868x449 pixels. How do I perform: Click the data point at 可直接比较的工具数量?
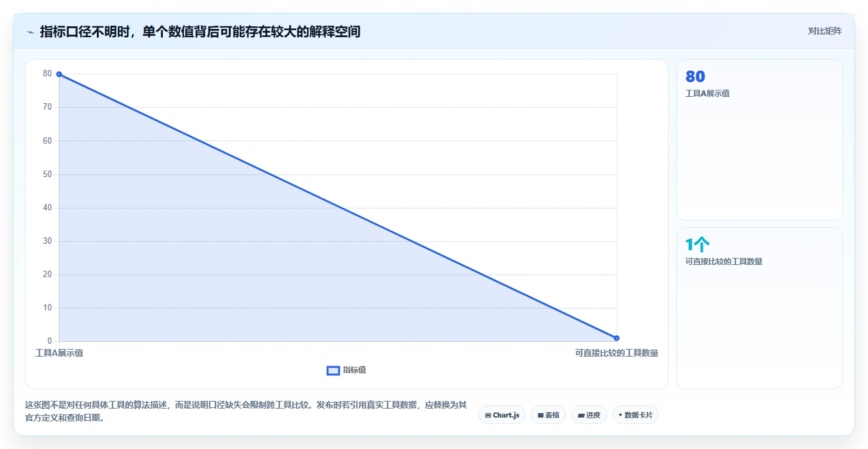click(x=617, y=338)
